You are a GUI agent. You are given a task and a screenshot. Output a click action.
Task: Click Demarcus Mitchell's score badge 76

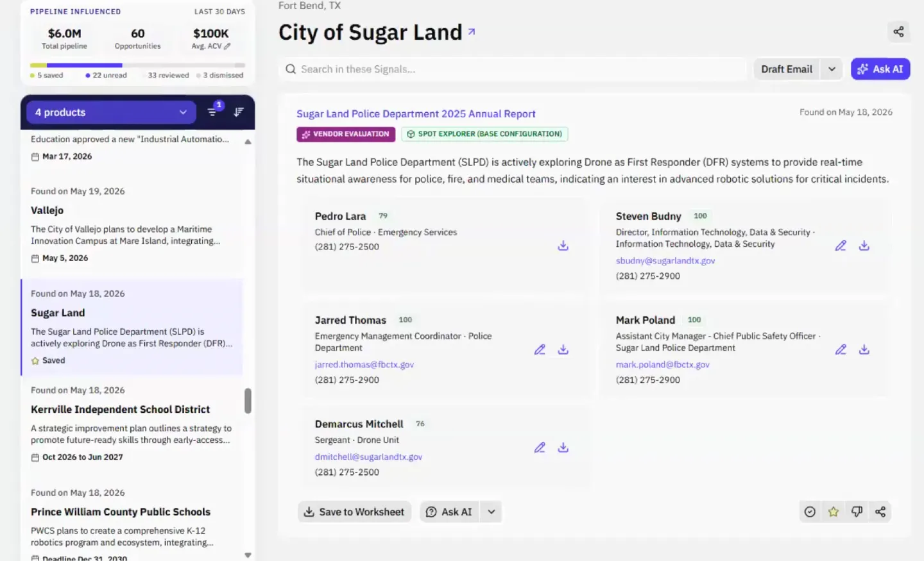420,424
